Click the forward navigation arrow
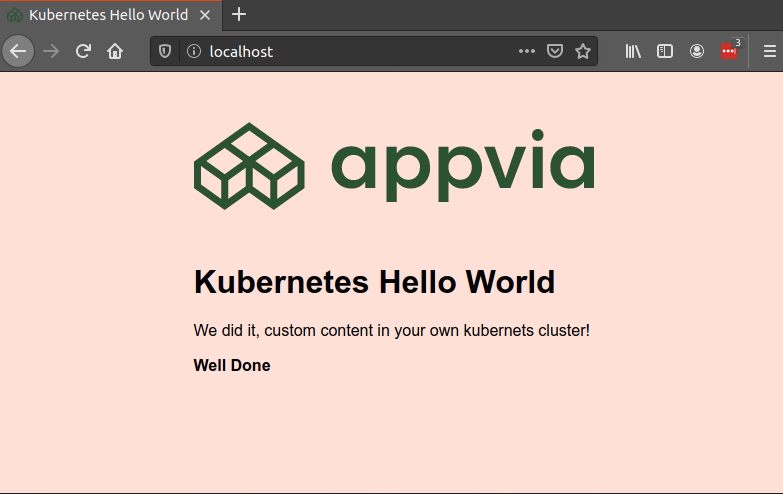Screen dimensions: 783x494 51,51
